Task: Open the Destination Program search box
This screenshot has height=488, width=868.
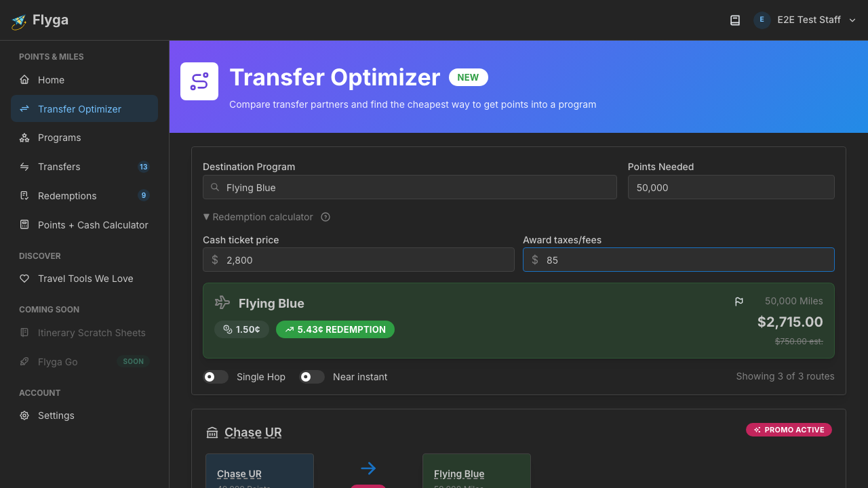Action: (x=410, y=188)
